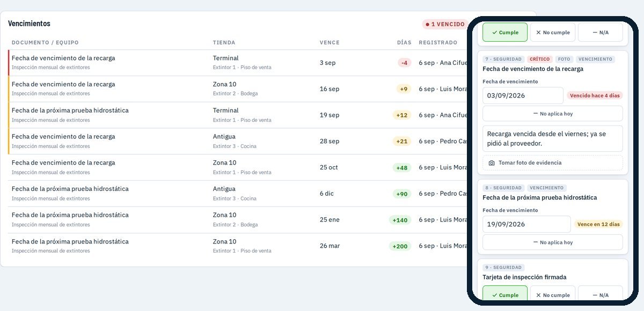The image size is (644, 311).
Task: Click the "+9" days badge
Action: (x=404, y=89)
